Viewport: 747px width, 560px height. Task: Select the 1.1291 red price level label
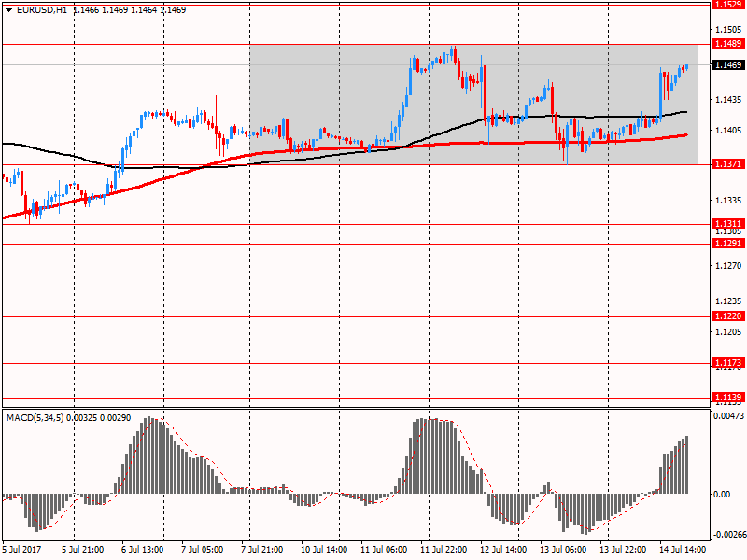[x=728, y=244]
